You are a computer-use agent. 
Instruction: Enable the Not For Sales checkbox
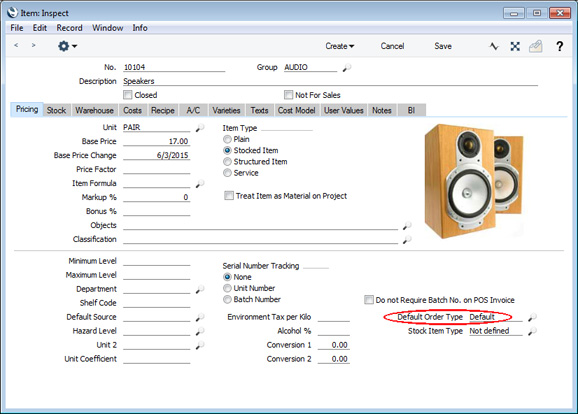(x=288, y=95)
